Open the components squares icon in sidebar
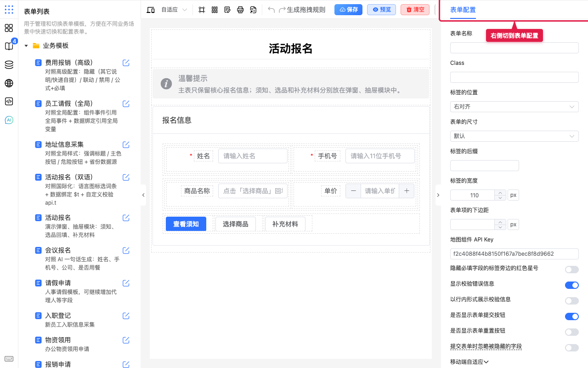 [9, 28]
